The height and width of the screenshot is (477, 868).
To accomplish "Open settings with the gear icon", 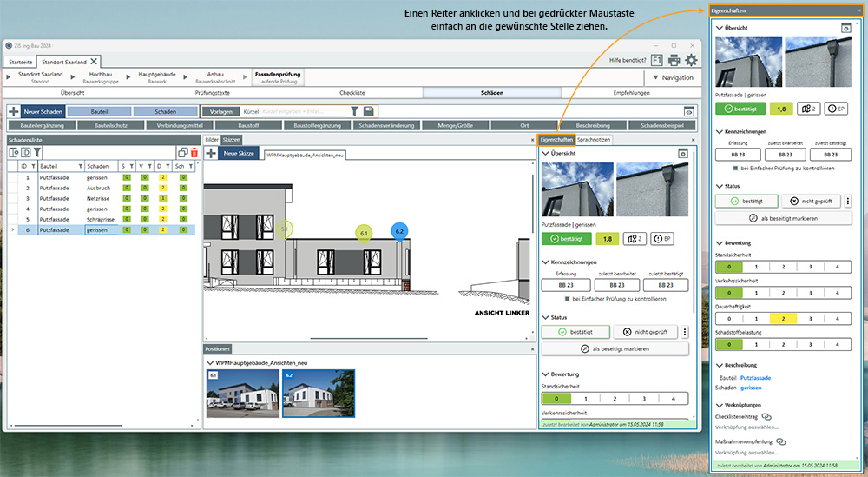I will [x=691, y=60].
